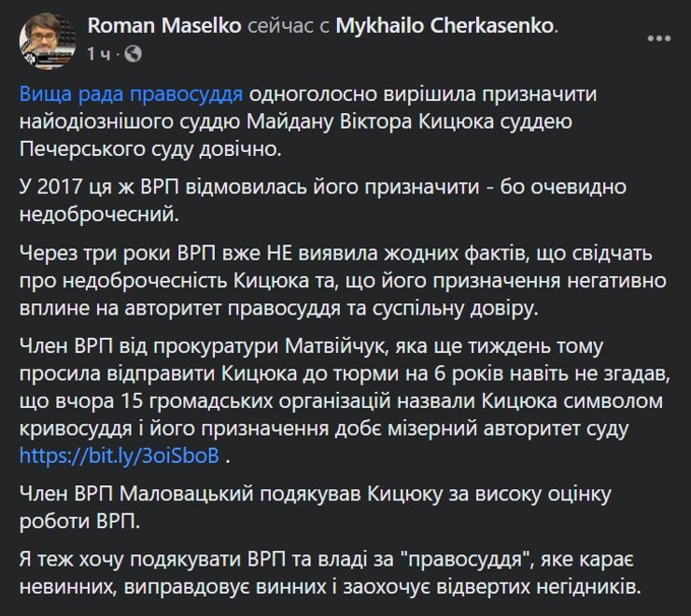Viewport: 691px width, 616px height.
Task: Click the "сейчас с" text in header
Action: click(286, 27)
